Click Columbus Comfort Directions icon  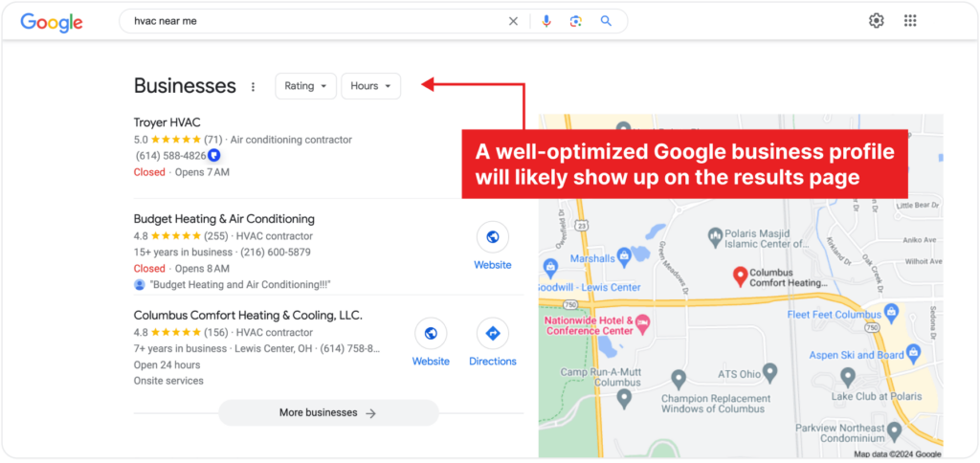tap(493, 333)
